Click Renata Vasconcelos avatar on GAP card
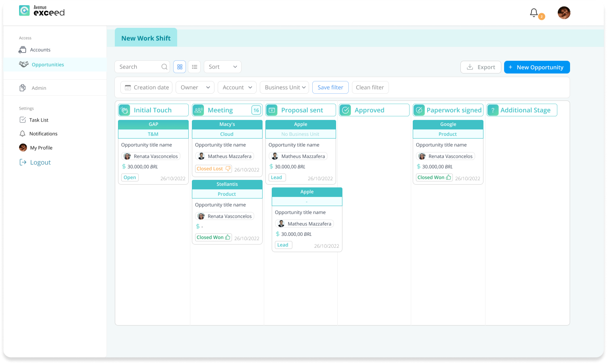607x364 pixels. (x=127, y=156)
